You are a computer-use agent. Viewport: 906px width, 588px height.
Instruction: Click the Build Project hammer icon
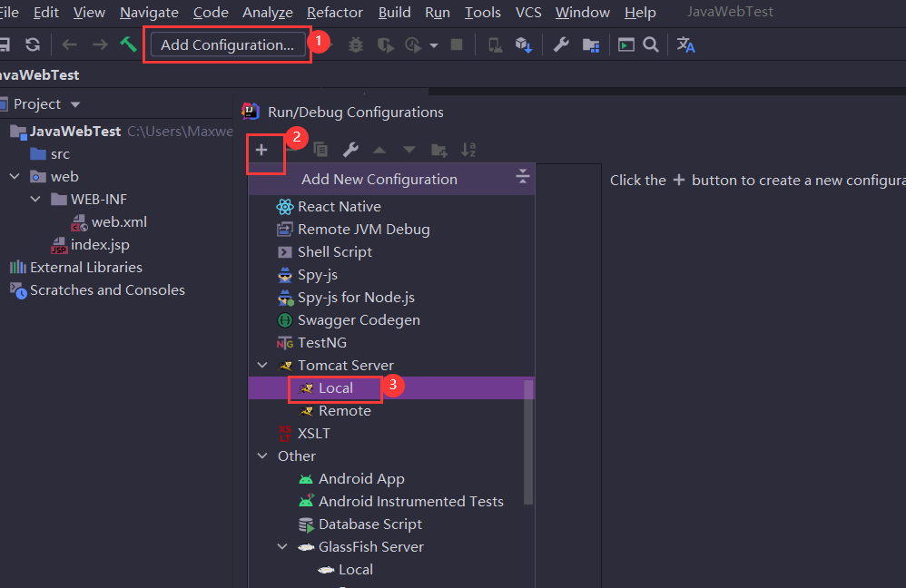pyautogui.click(x=128, y=44)
